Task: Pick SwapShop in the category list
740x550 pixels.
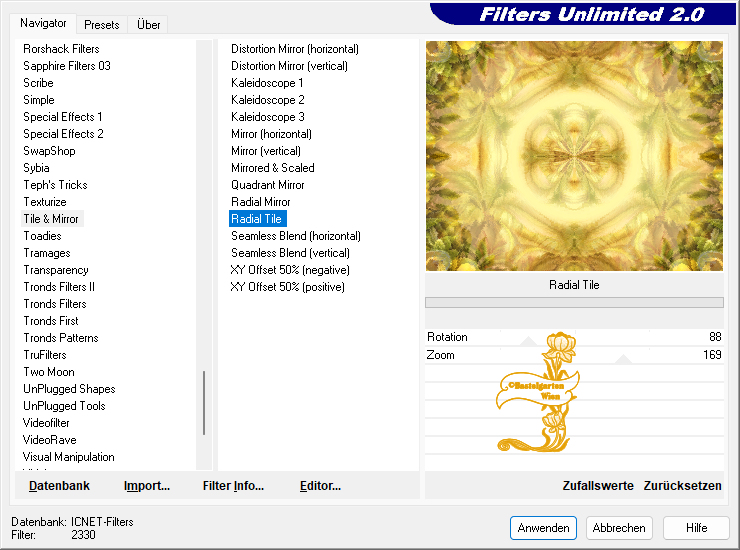Action: coord(49,151)
